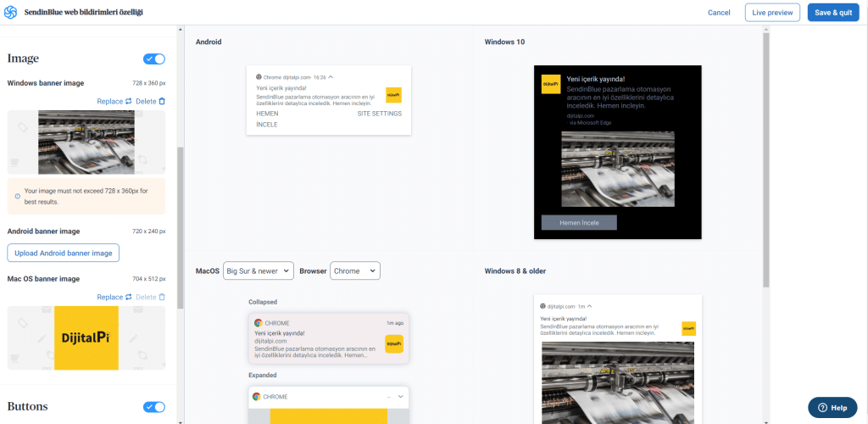868x424 pixels.
Task: Click DijitalPi icon in collapsed MacOS notification
Action: [394, 343]
